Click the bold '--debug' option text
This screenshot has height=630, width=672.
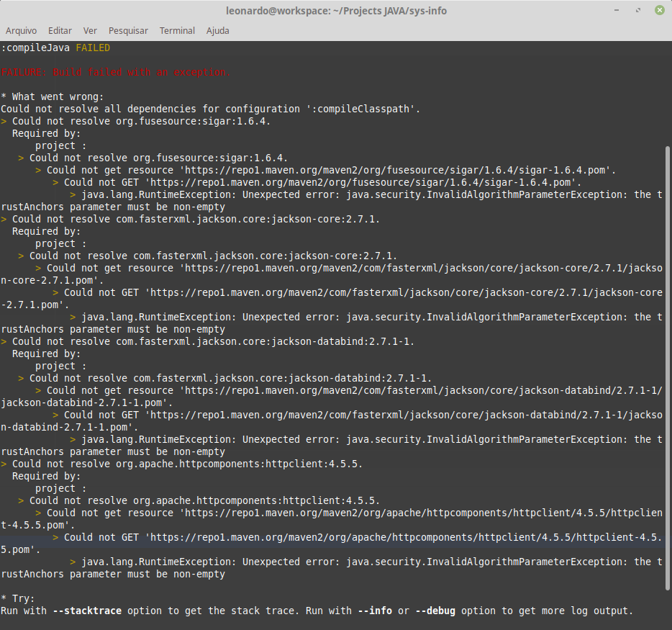click(435, 611)
